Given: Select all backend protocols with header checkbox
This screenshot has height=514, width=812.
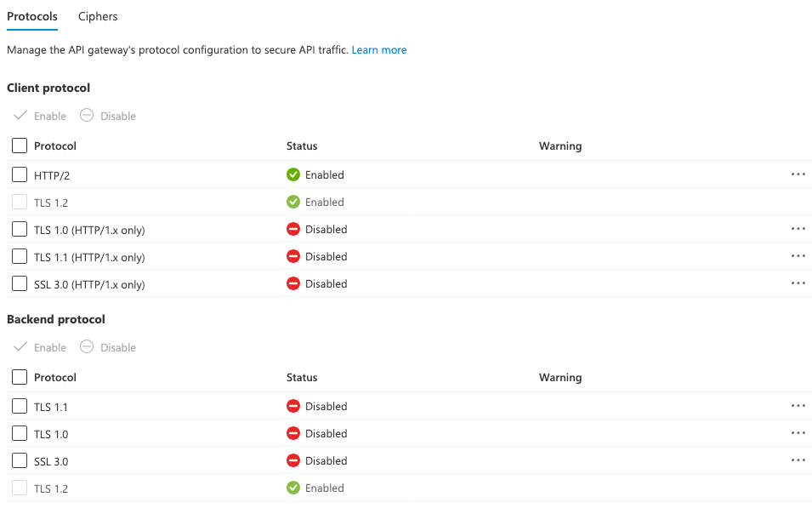Looking at the screenshot, I should pos(20,377).
